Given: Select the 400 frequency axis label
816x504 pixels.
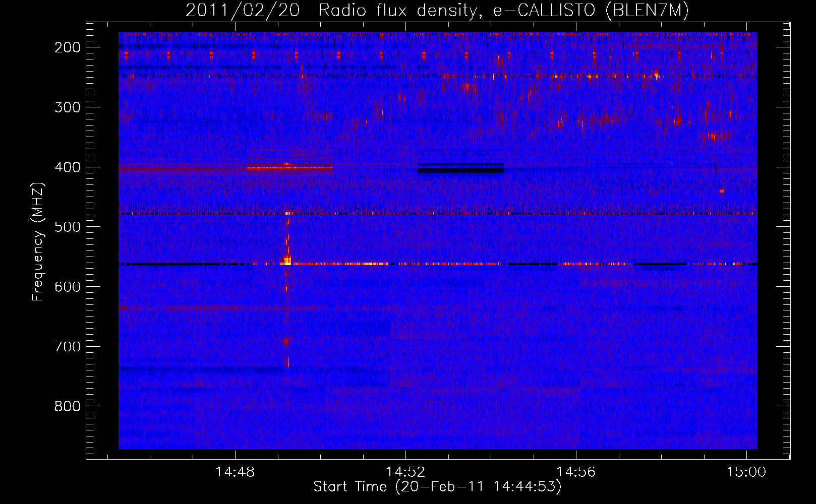Looking at the screenshot, I should click(68, 167).
